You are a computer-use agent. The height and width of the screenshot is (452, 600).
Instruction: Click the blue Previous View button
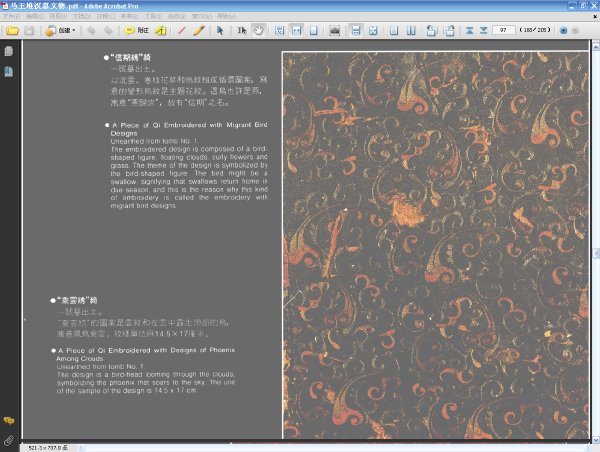tap(563, 31)
